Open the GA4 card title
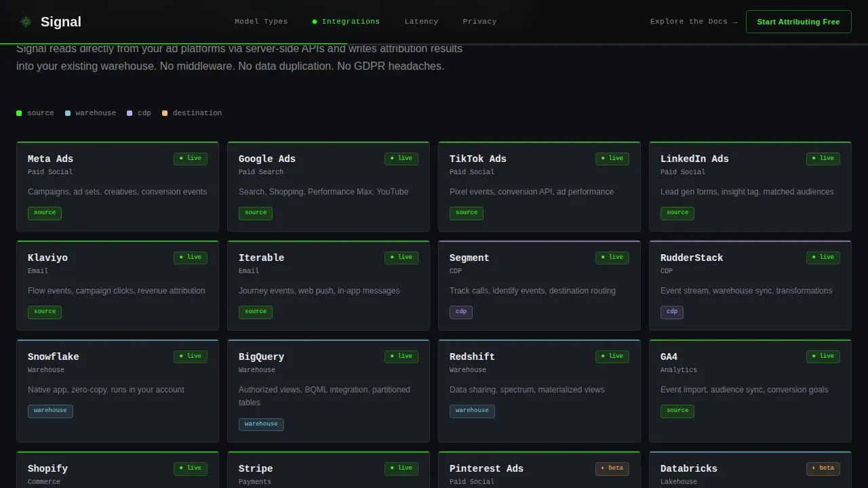The width and height of the screenshot is (868, 488). 669,357
